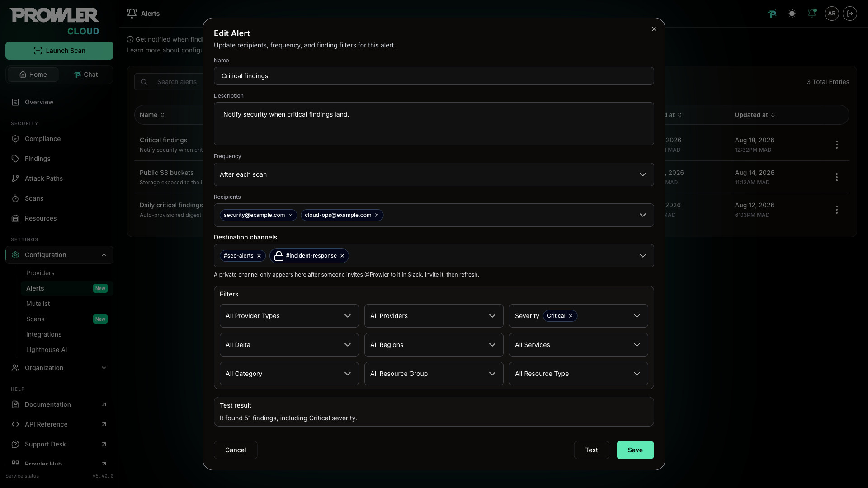Click the search magnifier icon
The image size is (868, 488).
[144, 82]
